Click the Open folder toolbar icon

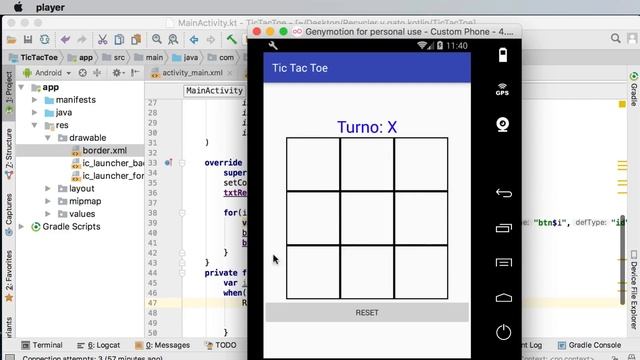tap(11, 40)
